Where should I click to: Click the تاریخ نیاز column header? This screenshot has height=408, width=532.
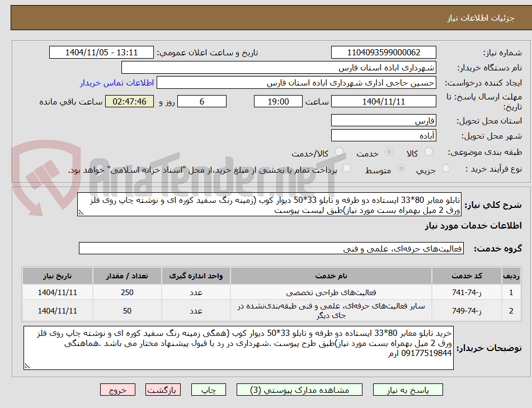click(57, 276)
